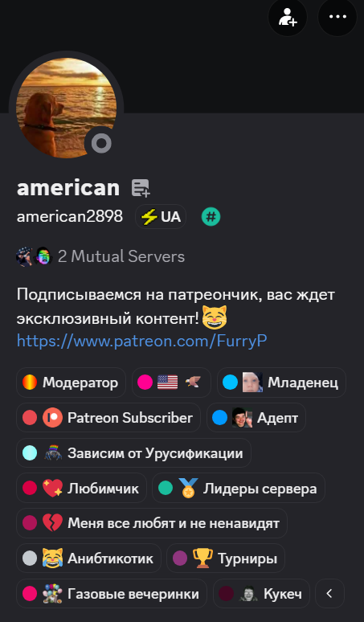The height and width of the screenshot is (622, 364).
Task: Click the username american2898
Action: (70, 217)
